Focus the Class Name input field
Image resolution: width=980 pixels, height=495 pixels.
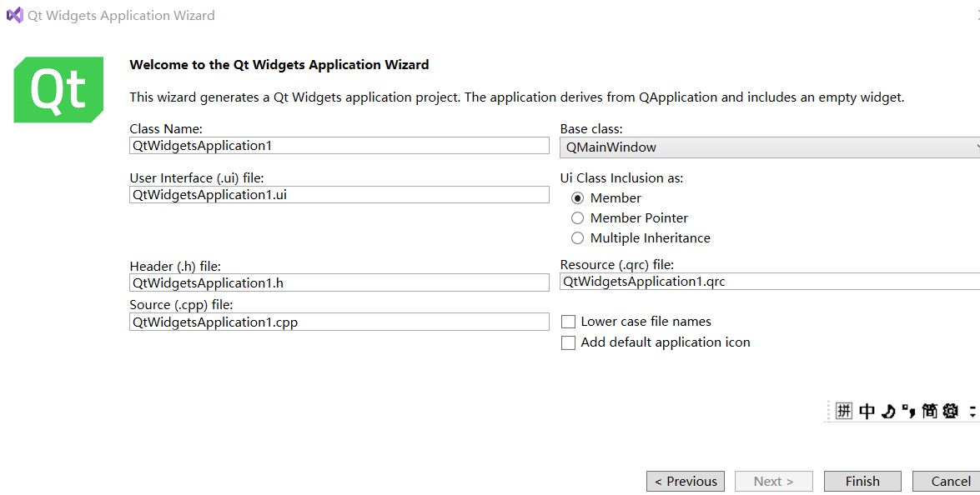tap(339, 146)
